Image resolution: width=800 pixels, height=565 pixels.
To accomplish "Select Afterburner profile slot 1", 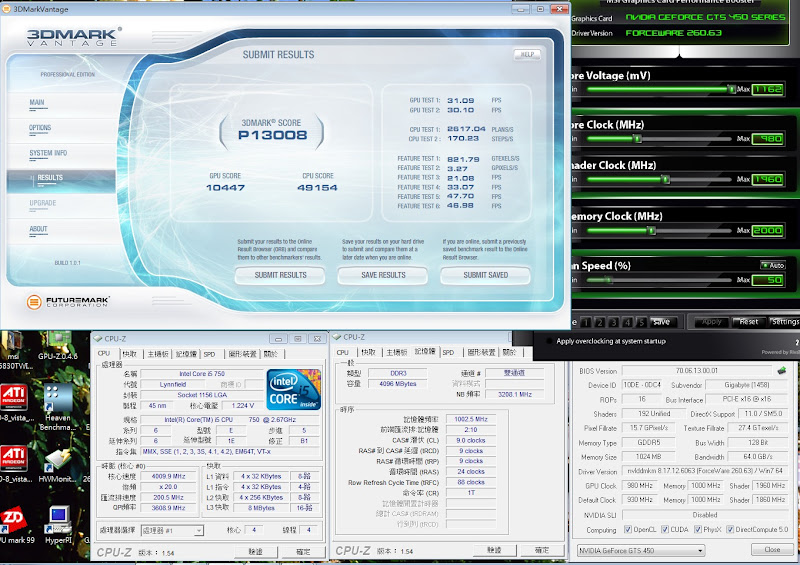I will pyautogui.click(x=586, y=322).
